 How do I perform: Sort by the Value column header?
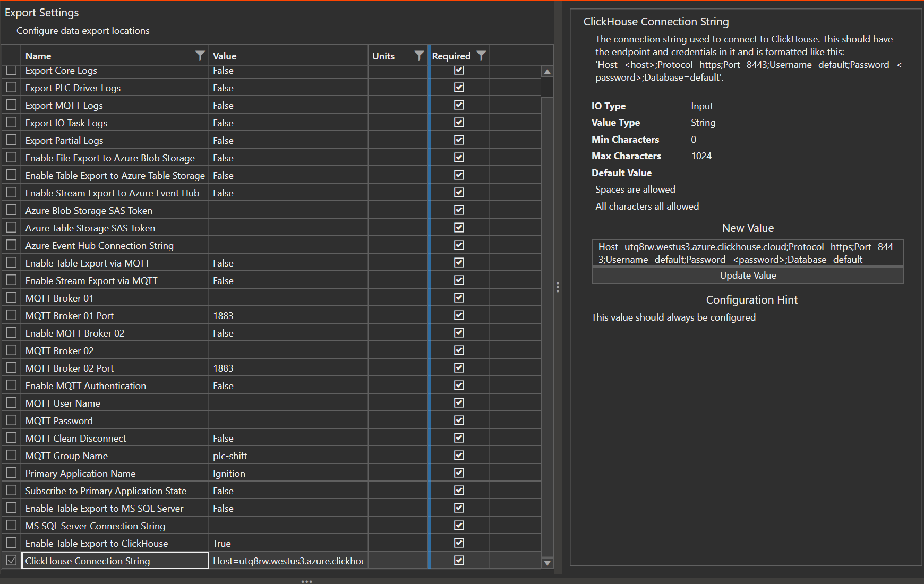tap(225, 56)
